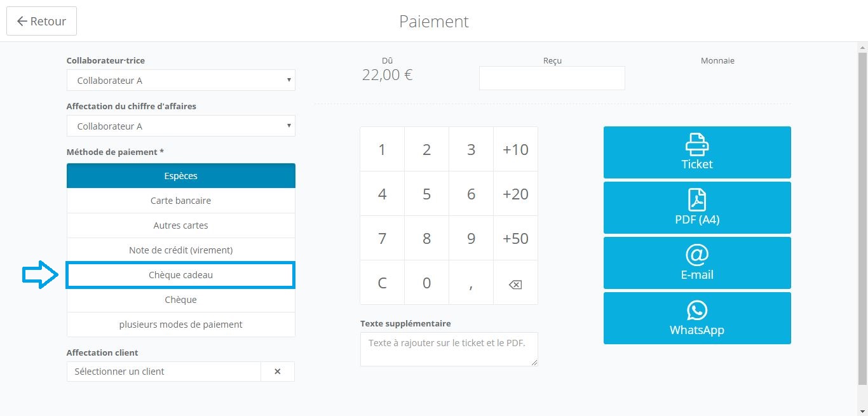Pick plusieurs modes de paiement option
The image size is (868, 416).
[180, 325]
